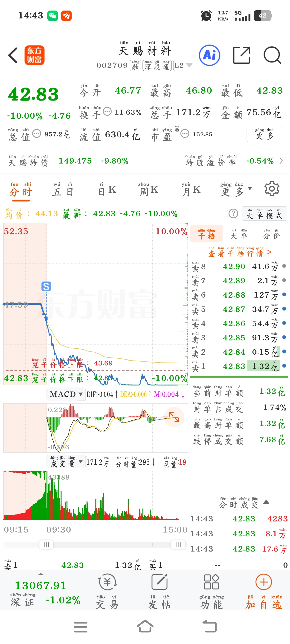Tap info dots next to 市盈
This screenshot has height=644, width=290.
click(x=185, y=133)
